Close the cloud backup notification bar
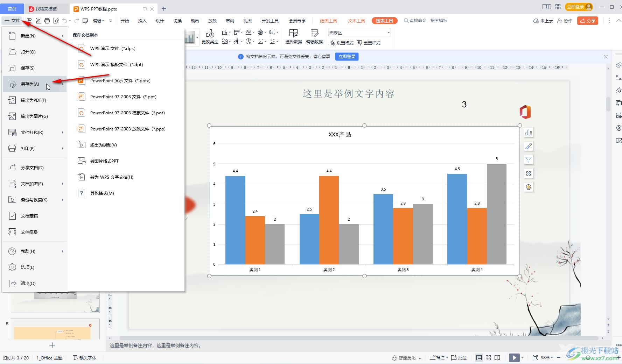 point(606,57)
